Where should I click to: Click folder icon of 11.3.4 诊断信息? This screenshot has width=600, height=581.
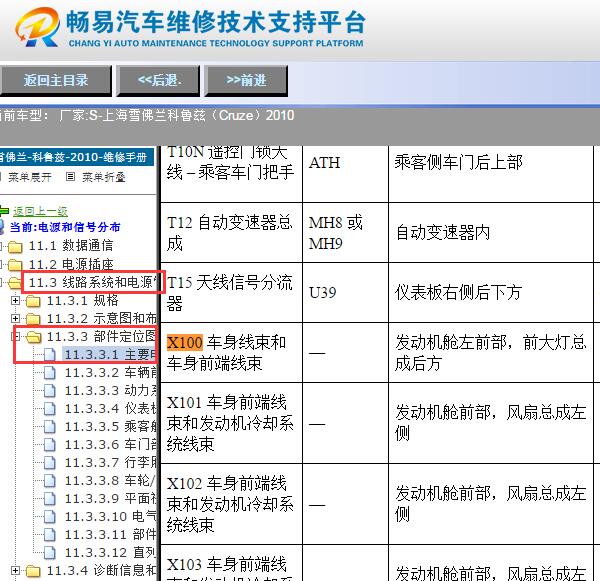click(33, 571)
